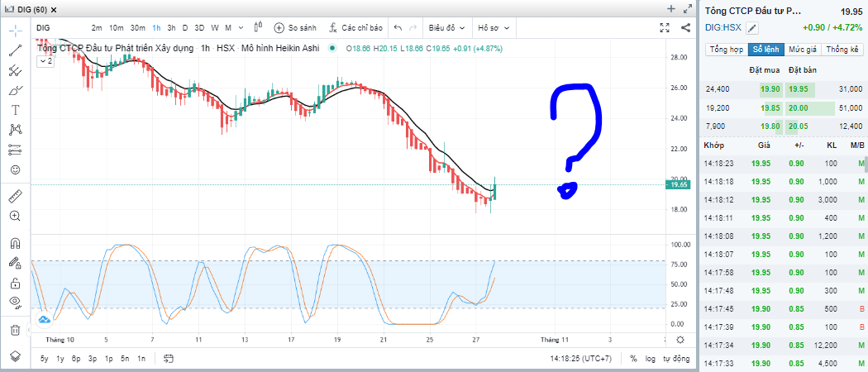Set chart range to 5y

click(44, 359)
